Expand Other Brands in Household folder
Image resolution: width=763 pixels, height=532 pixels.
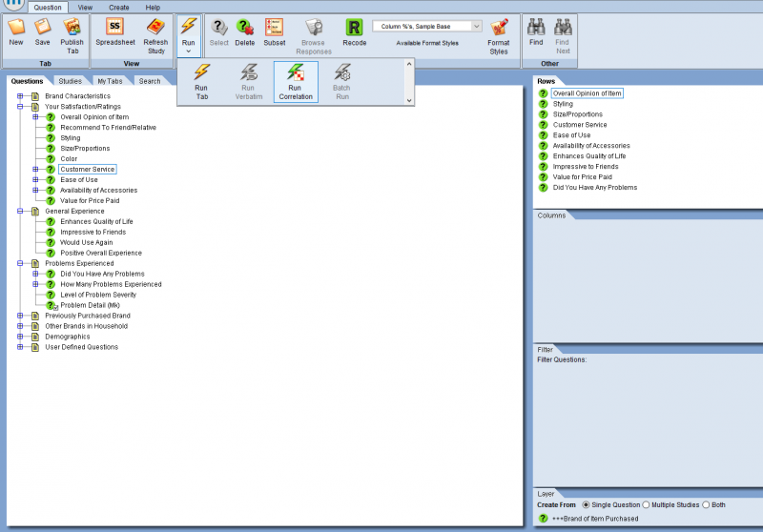20,326
